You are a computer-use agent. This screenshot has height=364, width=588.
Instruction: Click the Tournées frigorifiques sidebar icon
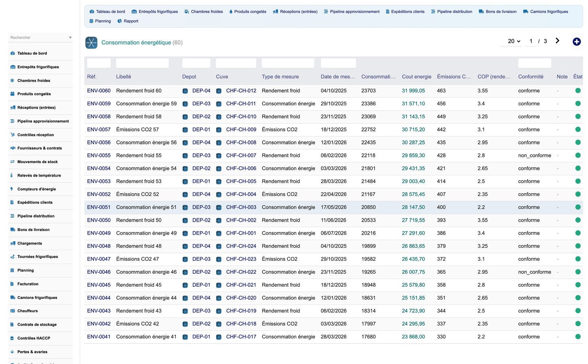[13, 257]
